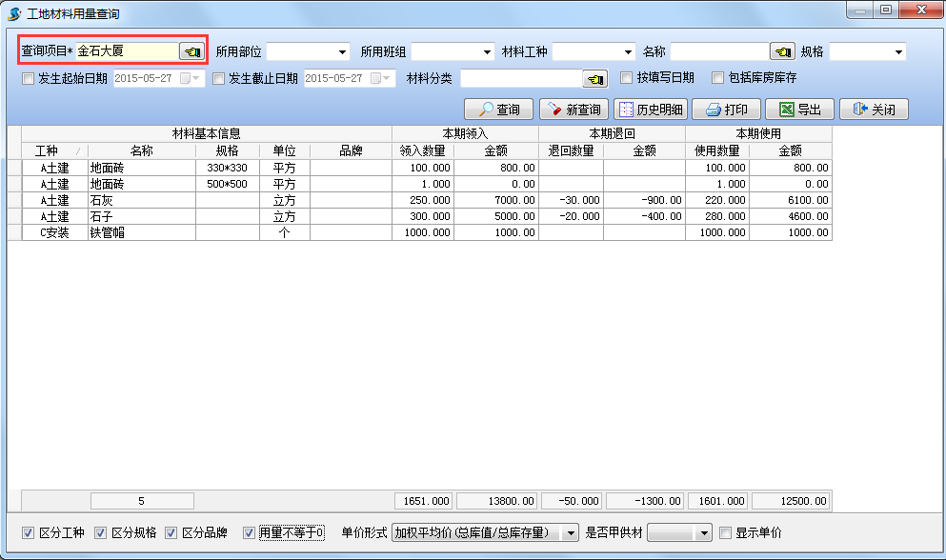This screenshot has width=946, height=560.
Task: Click lookup icon beside 材料分类 field
Action: 595,78
